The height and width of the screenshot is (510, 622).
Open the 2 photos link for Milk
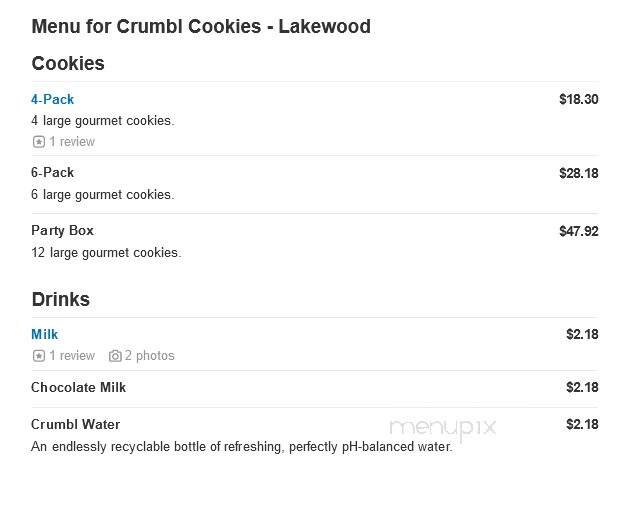click(149, 356)
